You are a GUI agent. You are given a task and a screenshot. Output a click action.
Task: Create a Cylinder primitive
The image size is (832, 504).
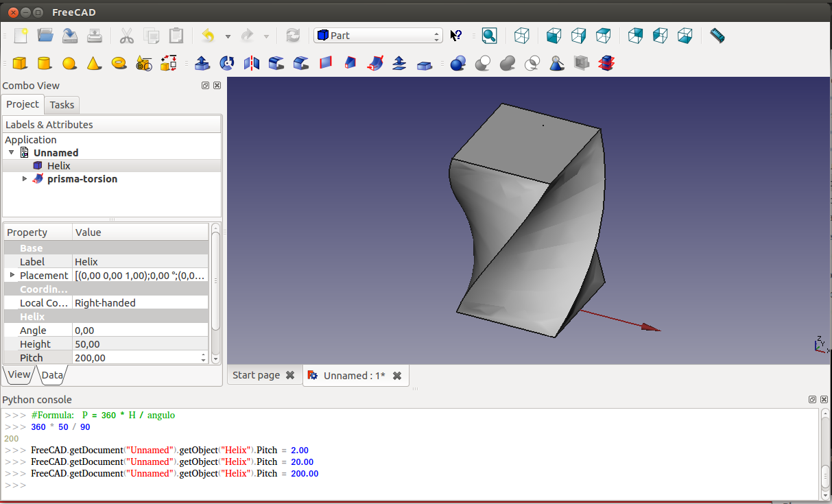coord(44,64)
